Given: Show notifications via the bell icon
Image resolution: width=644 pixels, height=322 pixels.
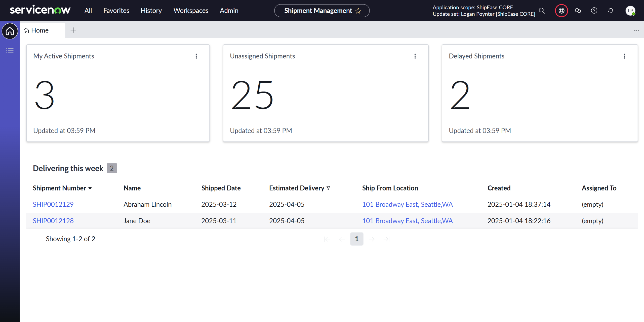Looking at the screenshot, I should point(611,11).
